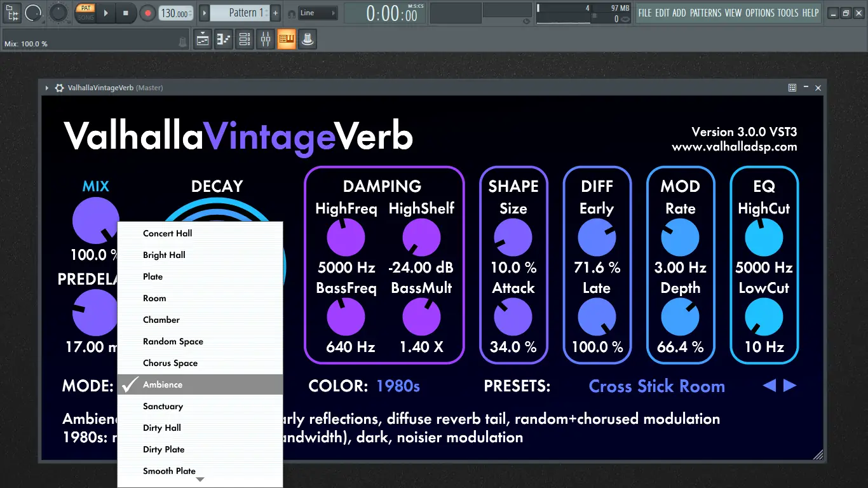Click the M:S:CS time format label
Viewport: 868px width, 488px height.
coord(416,6)
